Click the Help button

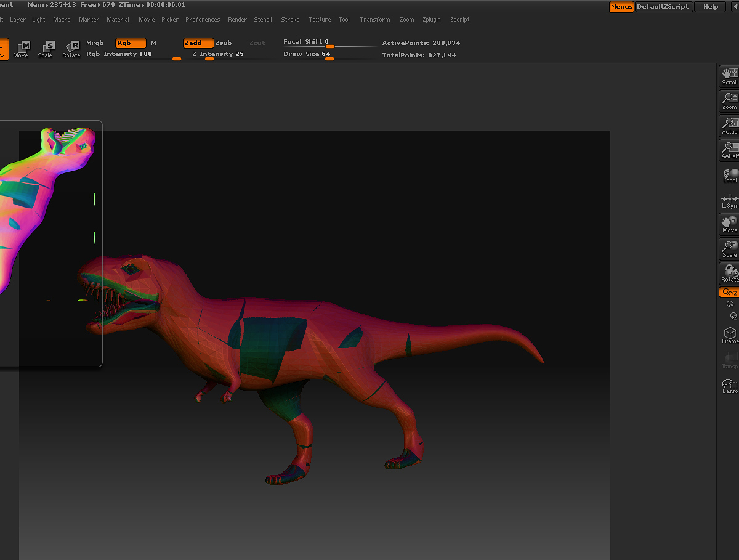point(710,7)
